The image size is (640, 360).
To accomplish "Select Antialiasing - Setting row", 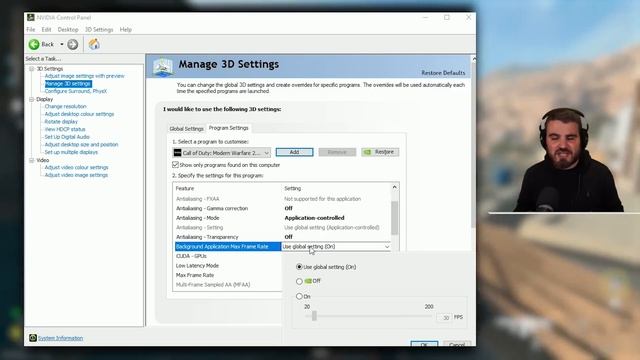I will [x=282, y=227].
